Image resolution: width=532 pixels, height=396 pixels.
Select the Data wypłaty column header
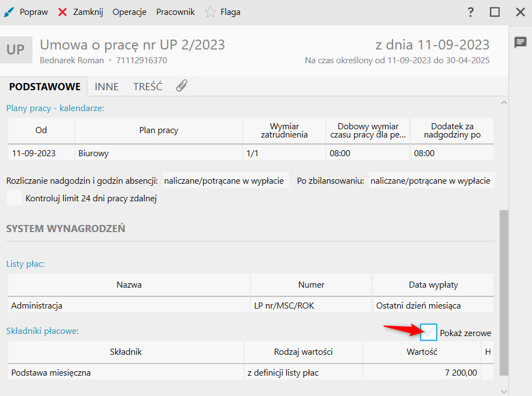[433, 284]
